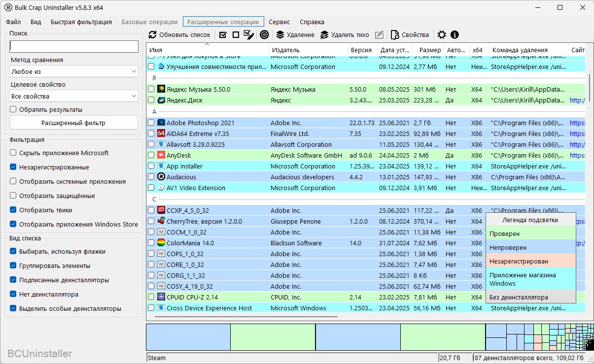The height and width of the screenshot is (364, 594).
Task: Sort by the Дата уст... column header
Action: [394, 50]
